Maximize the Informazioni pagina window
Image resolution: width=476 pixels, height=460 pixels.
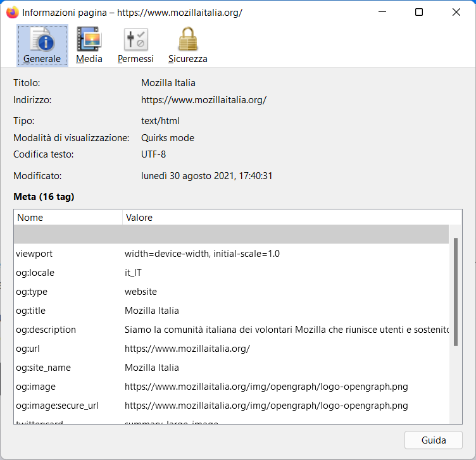[419, 12]
